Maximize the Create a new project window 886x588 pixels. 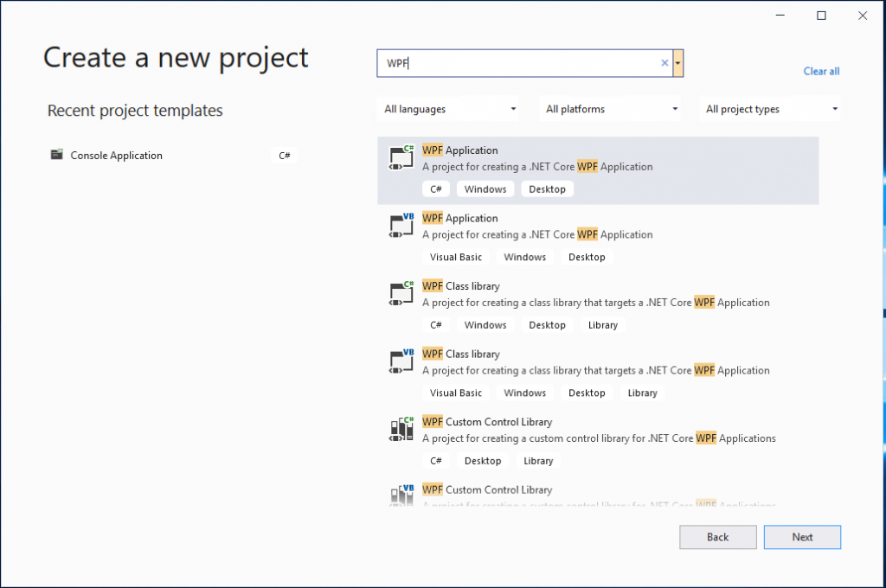click(x=821, y=15)
